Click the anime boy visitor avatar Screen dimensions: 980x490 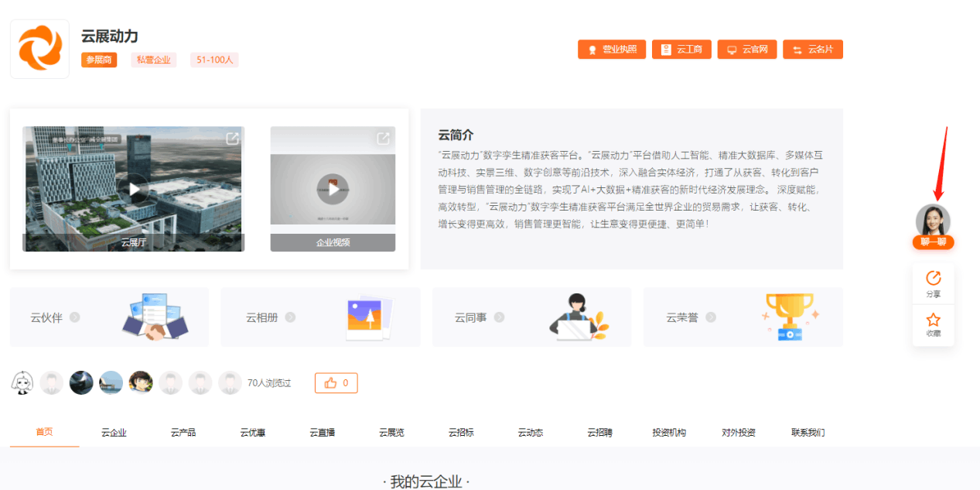(140, 382)
